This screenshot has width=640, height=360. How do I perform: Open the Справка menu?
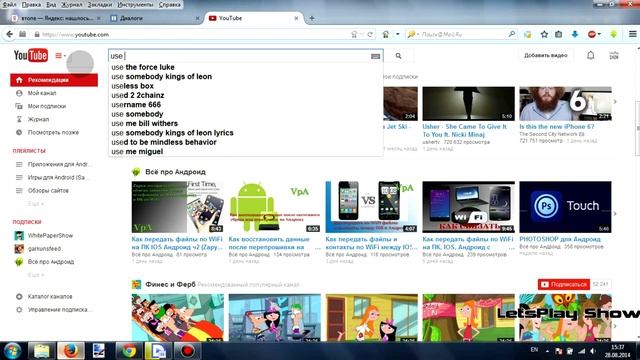click(169, 4)
